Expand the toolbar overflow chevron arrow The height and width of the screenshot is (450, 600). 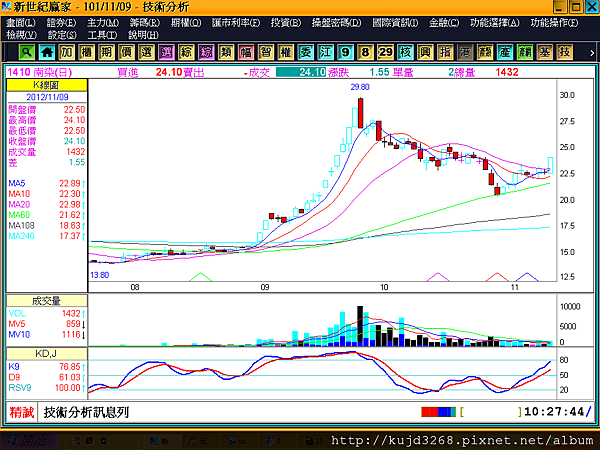[x=592, y=53]
